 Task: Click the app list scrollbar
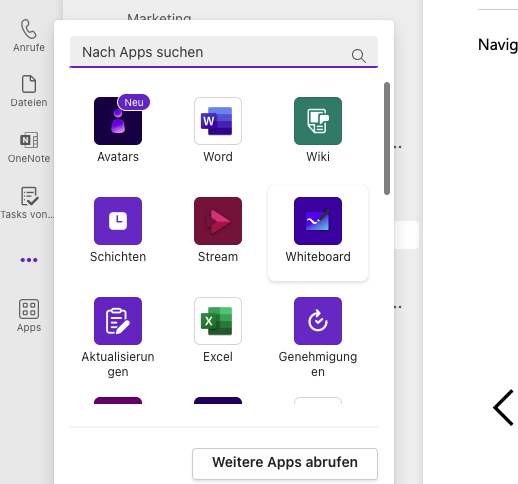(387, 138)
